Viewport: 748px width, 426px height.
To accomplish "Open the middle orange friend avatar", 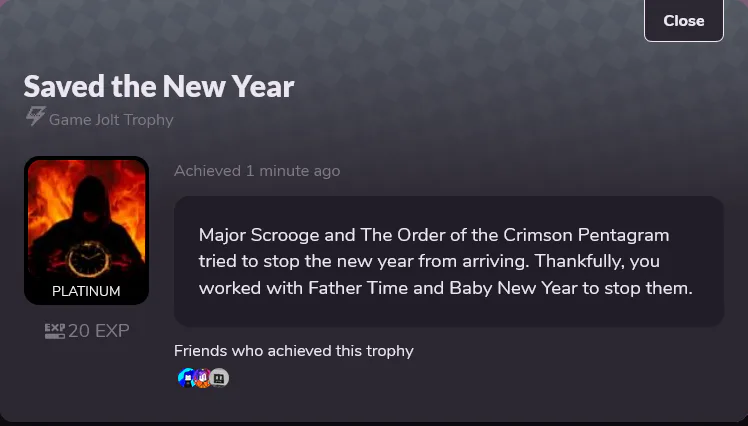I will point(202,378).
